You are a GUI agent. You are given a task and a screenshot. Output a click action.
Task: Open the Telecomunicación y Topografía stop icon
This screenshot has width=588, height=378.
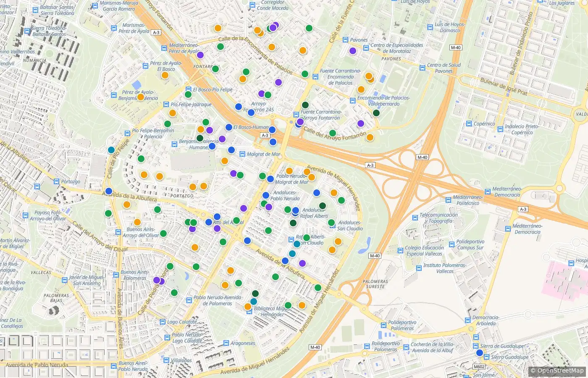415,218
